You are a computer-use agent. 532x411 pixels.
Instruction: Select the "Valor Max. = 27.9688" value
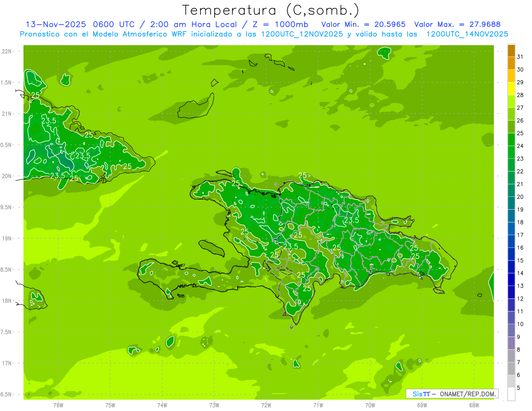(457, 24)
